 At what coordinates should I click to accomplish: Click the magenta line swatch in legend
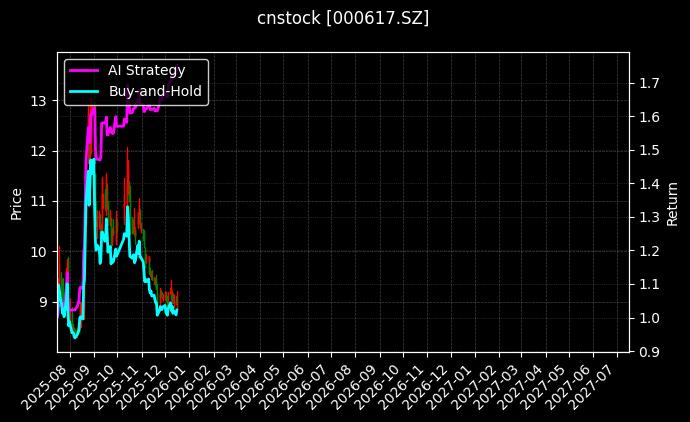click(84, 71)
